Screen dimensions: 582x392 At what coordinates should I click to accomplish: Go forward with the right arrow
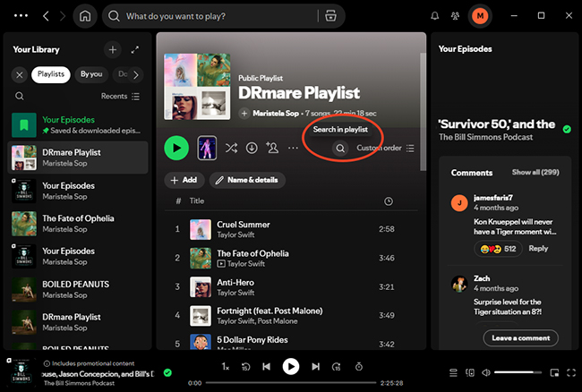coord(63,16)
